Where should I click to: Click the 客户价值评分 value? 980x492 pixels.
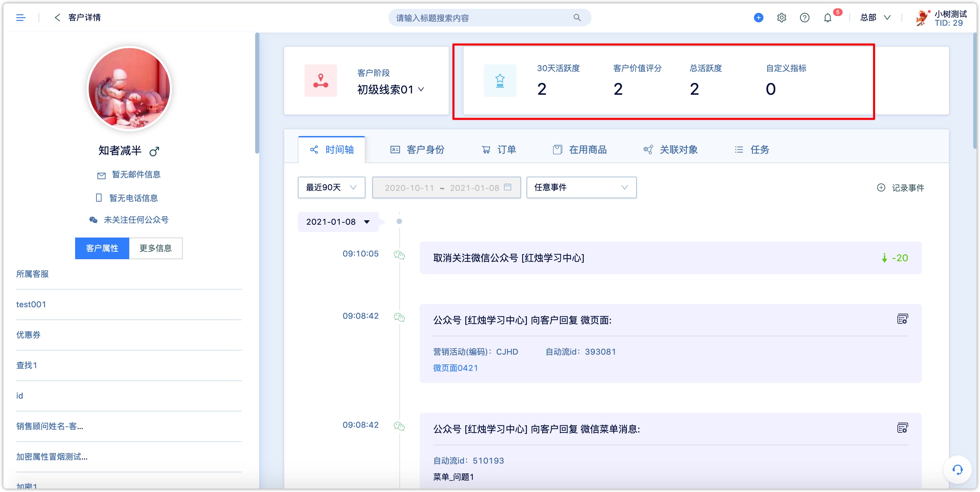618,89
